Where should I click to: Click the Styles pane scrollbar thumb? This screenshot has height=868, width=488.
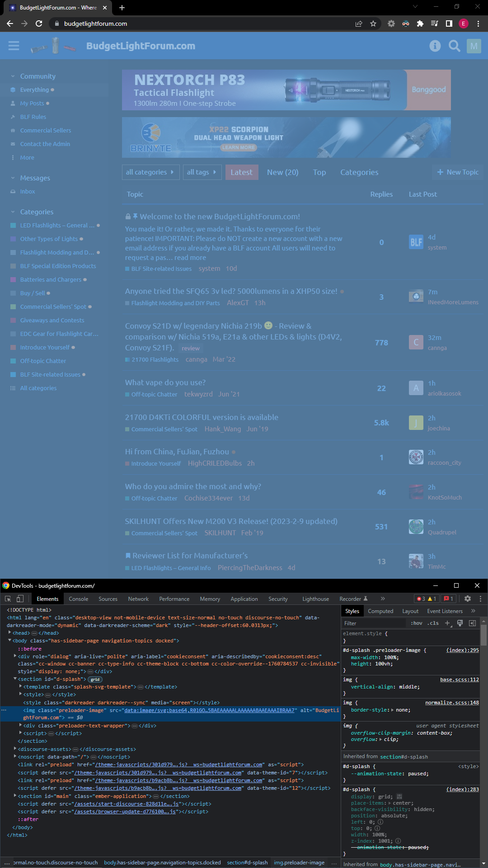click(x=483, y=636)
